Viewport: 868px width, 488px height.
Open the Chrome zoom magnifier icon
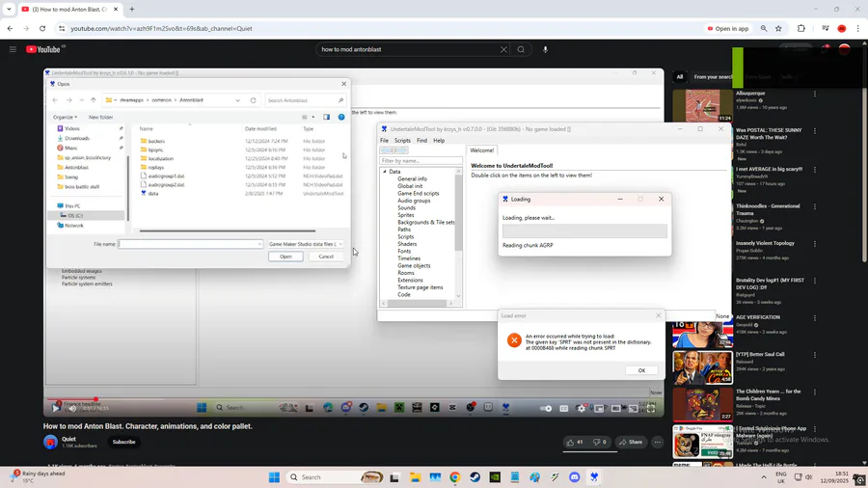click(x=764, y=28)
